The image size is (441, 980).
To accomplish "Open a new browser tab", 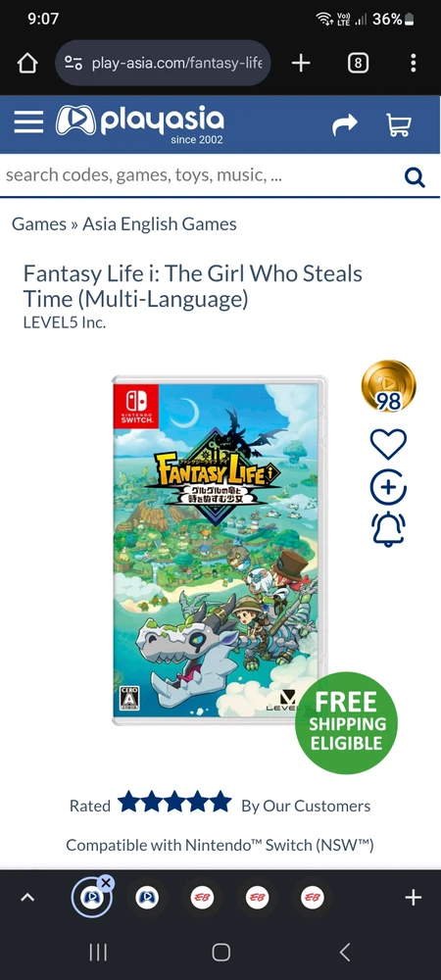I will tap(301, 63).
